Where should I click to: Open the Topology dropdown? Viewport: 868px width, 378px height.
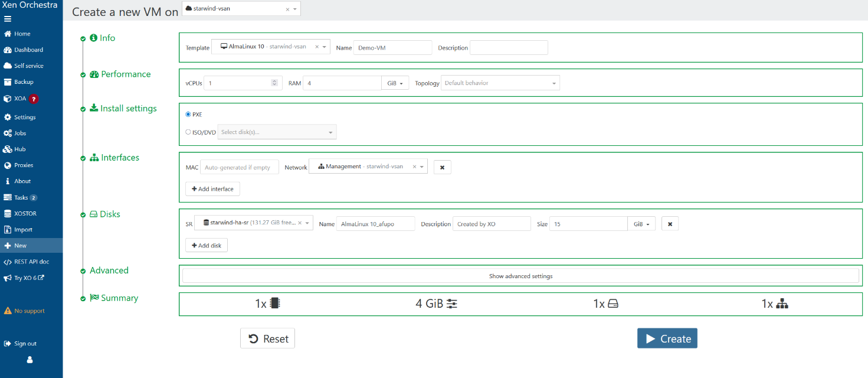(500, 83)
